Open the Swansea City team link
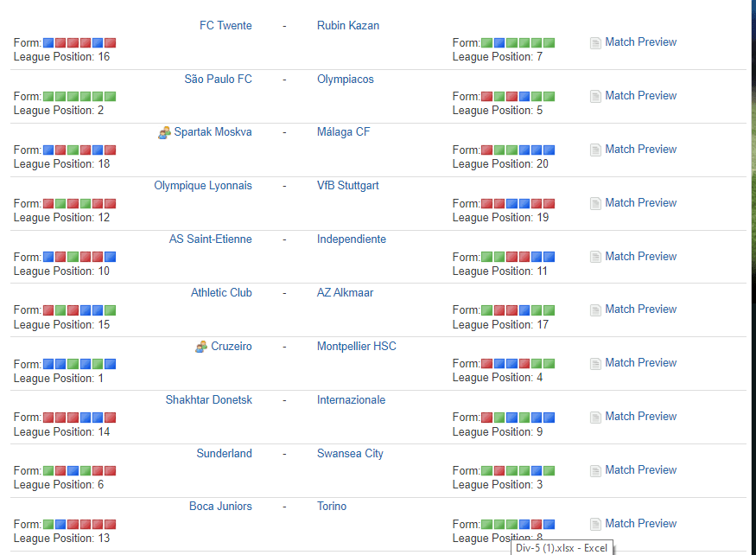The height and width of the screenshot is (555, 756). coord(350,454)
